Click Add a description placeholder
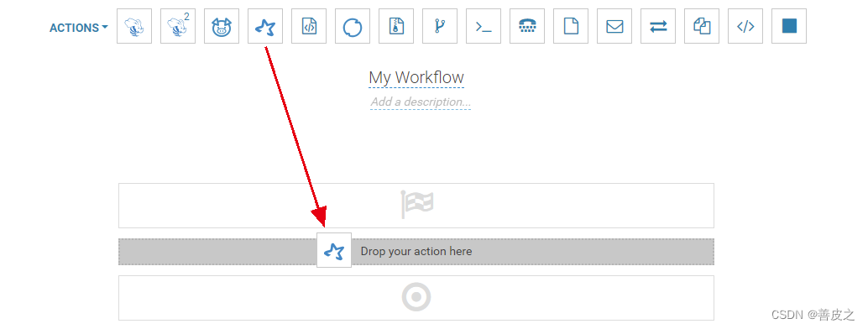Viewport: 868px width, 329px height. [421, 102]
